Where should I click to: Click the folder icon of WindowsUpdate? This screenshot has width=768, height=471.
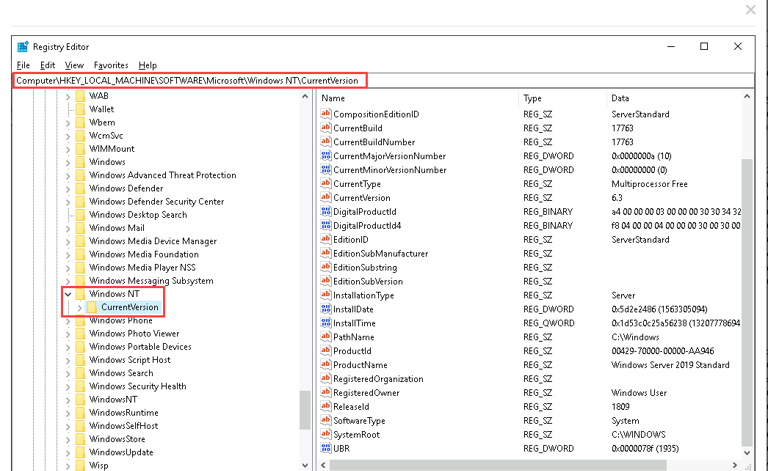click(x=80, y=452)
